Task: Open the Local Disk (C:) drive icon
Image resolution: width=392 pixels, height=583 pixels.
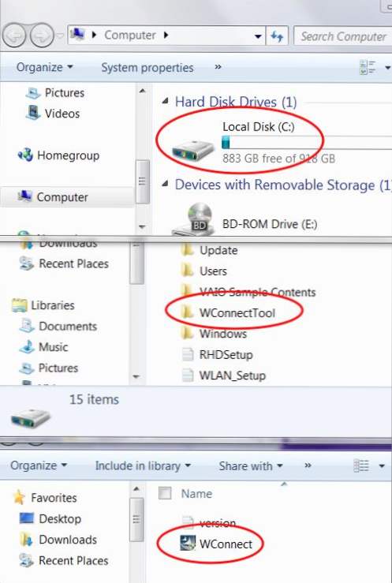Action: 192,150
